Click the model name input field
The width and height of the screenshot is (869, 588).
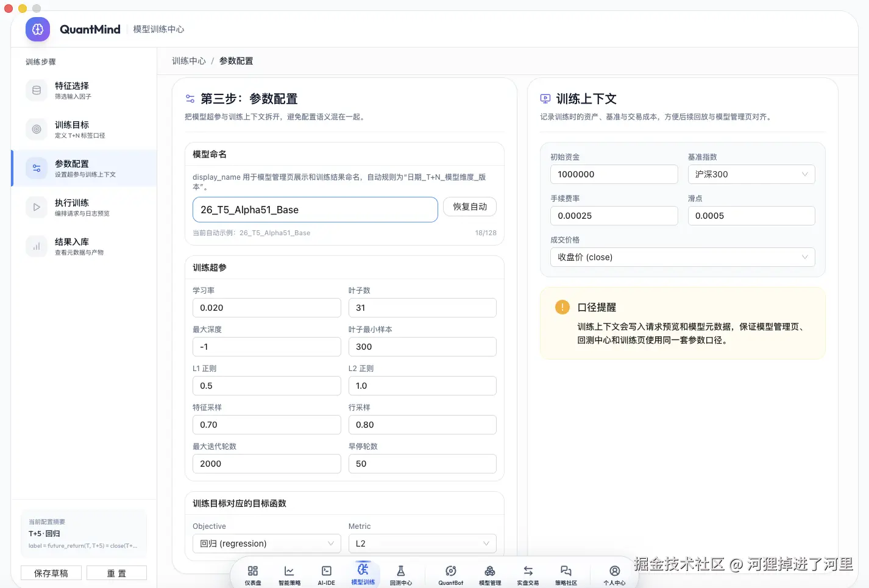point(315,210)
